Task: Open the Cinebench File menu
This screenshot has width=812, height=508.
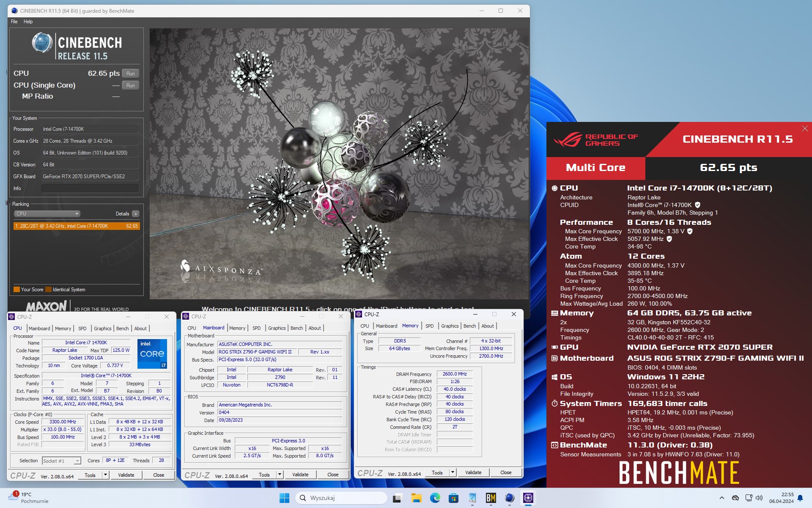Action: pyautogui.click(x=14, y=22)
